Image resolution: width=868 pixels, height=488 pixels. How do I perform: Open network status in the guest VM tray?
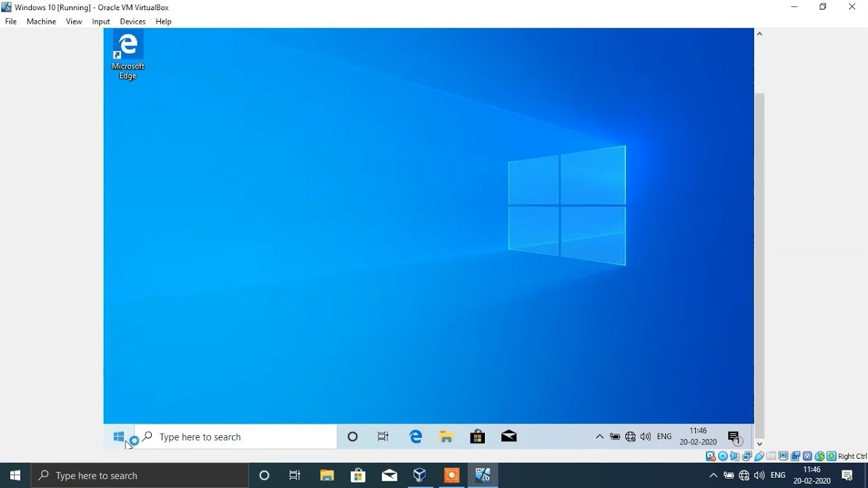[x=631, y=437]
